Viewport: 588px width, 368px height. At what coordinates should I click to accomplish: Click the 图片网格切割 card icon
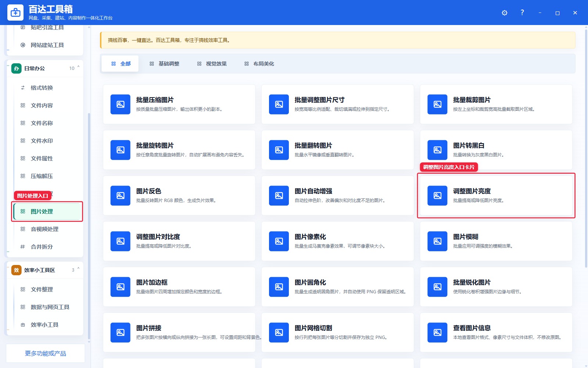(279, 333)
